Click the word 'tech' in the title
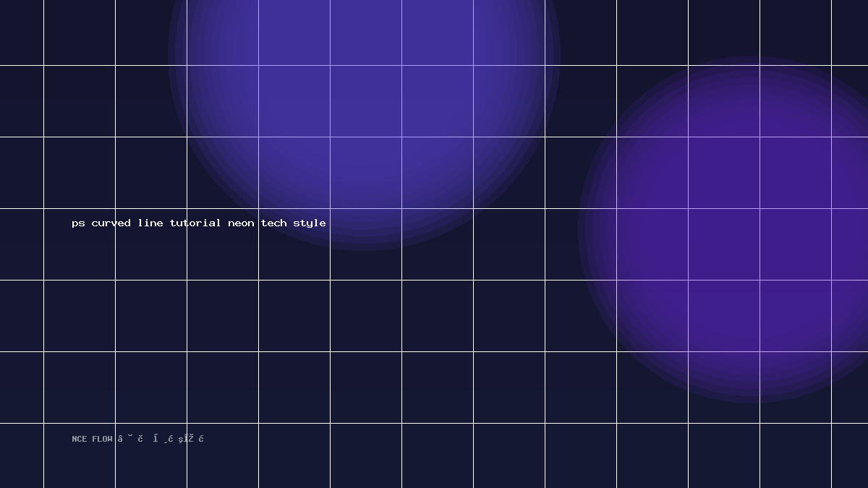 (x=273, y=223)
